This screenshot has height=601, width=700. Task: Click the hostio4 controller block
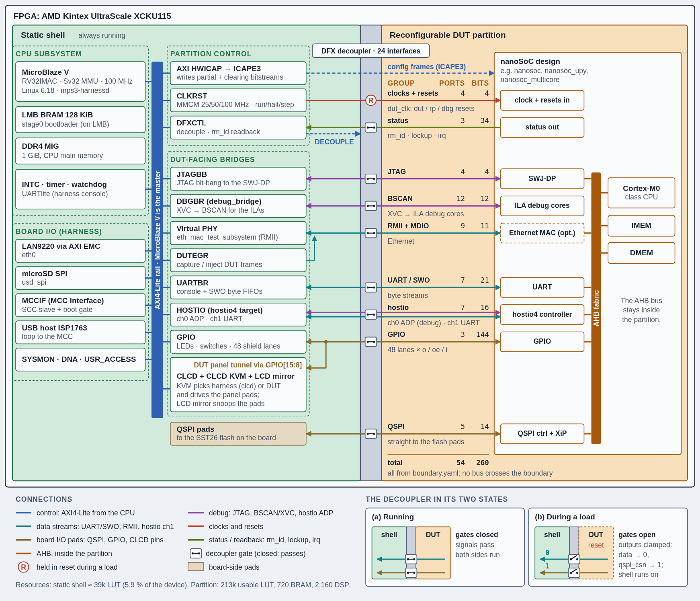[542, 314]
